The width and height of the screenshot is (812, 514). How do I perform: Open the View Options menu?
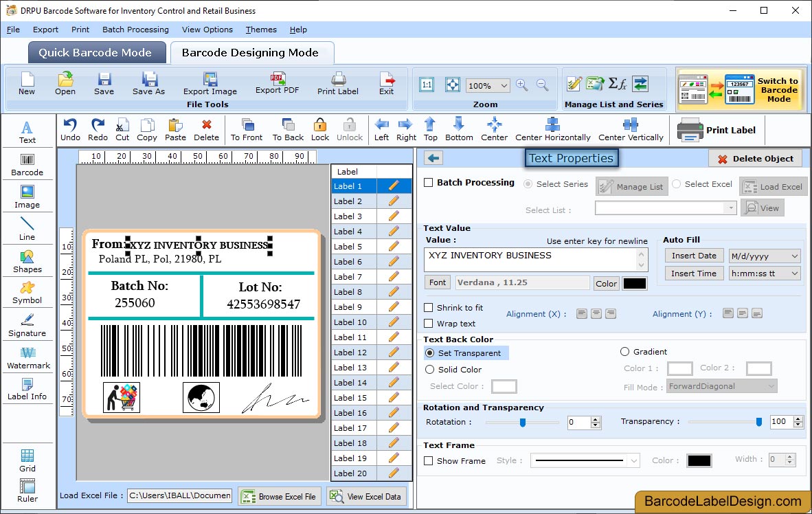[207, 30]
